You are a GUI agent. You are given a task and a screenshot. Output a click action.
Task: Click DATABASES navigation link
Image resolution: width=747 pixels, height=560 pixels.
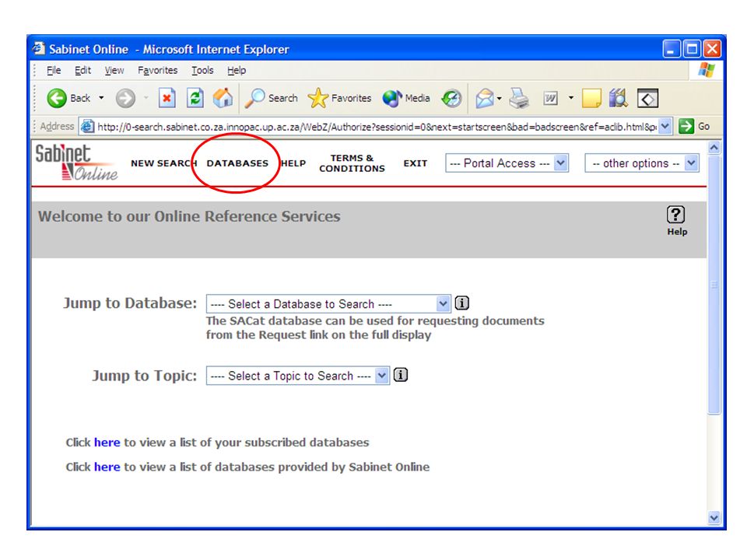tap(237, 163)
